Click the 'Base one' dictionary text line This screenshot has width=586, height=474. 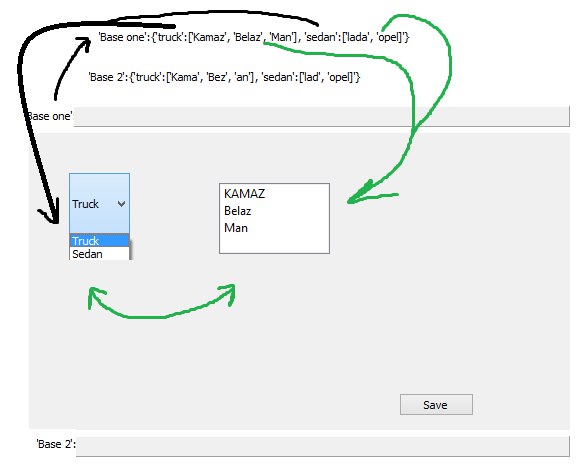coord(254,37)
